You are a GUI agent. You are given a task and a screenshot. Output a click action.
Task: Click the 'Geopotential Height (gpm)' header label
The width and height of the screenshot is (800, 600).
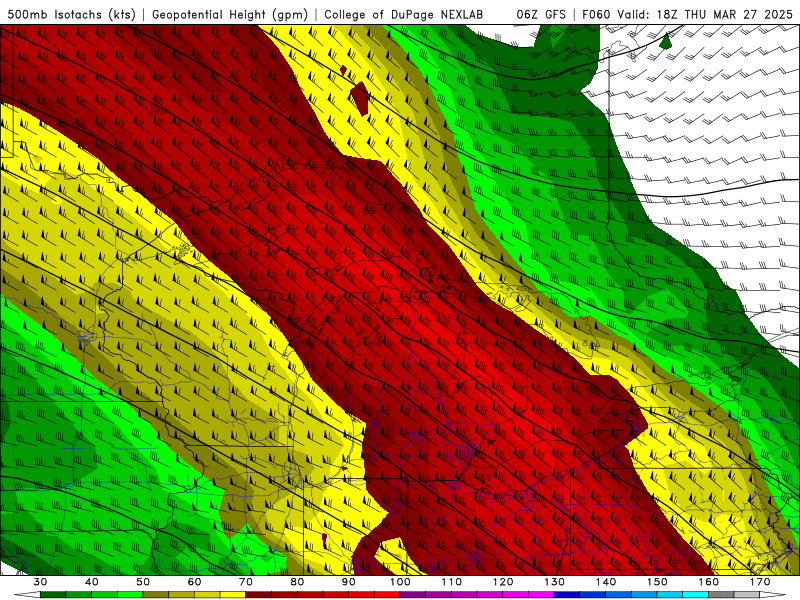tap(230, 14)
